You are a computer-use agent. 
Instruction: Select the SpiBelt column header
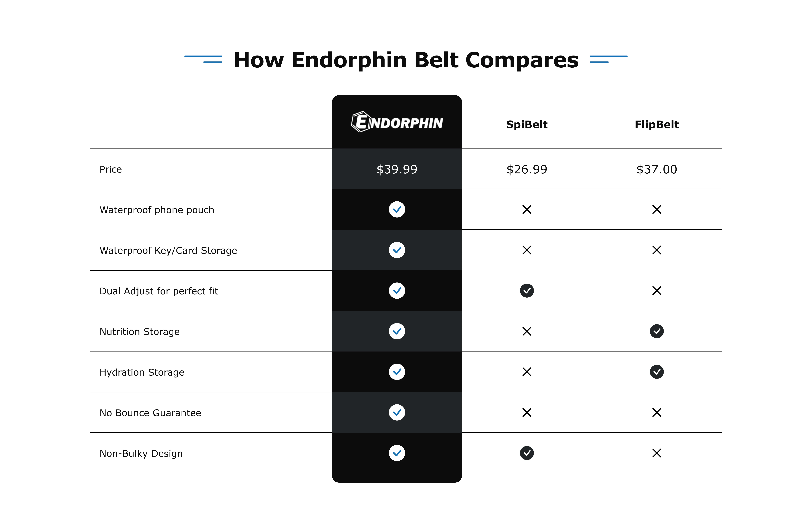click(x=527, y=125)
